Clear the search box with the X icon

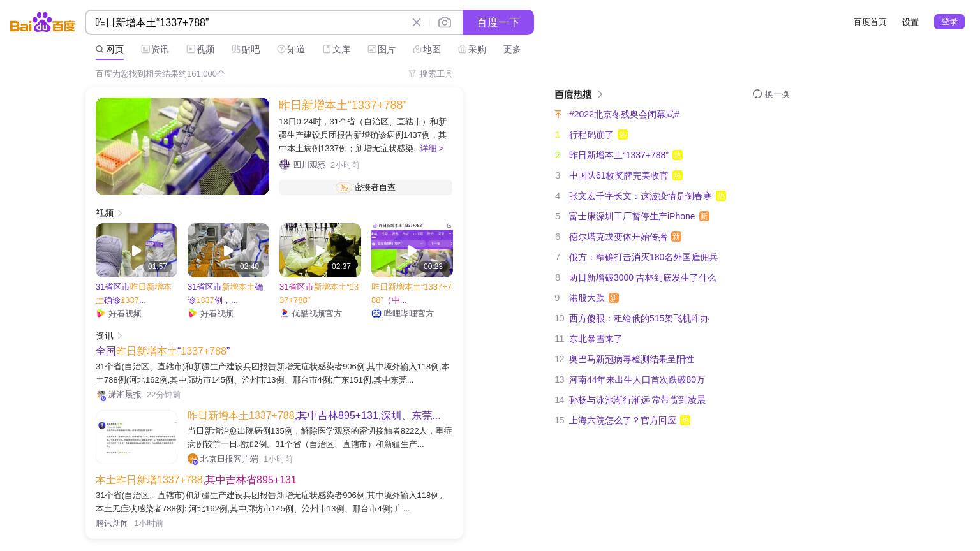[417, 22]
